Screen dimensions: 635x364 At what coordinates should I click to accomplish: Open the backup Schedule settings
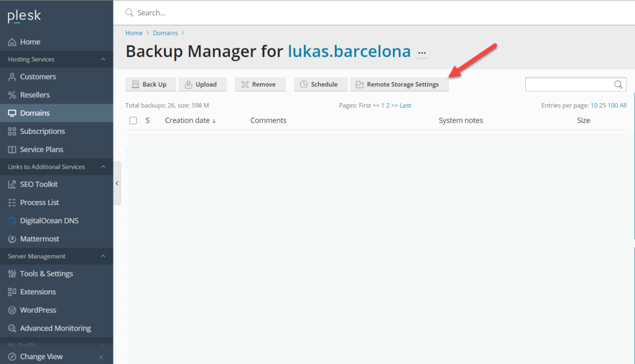(x=321, y=84)
